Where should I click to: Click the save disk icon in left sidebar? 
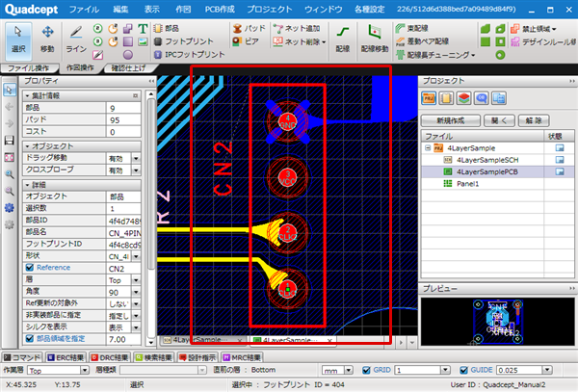[x=10, y=140]
